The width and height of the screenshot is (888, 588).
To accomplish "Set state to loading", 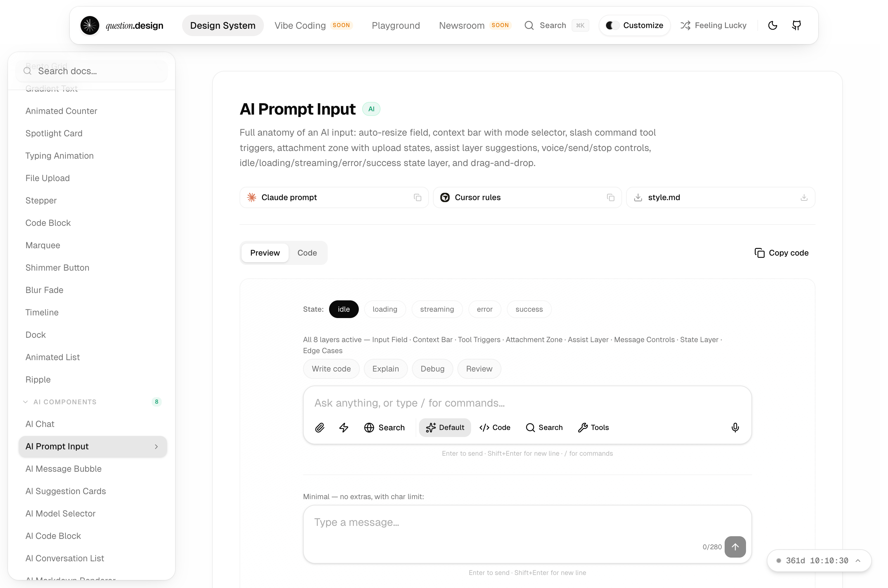I will [385, 309].
